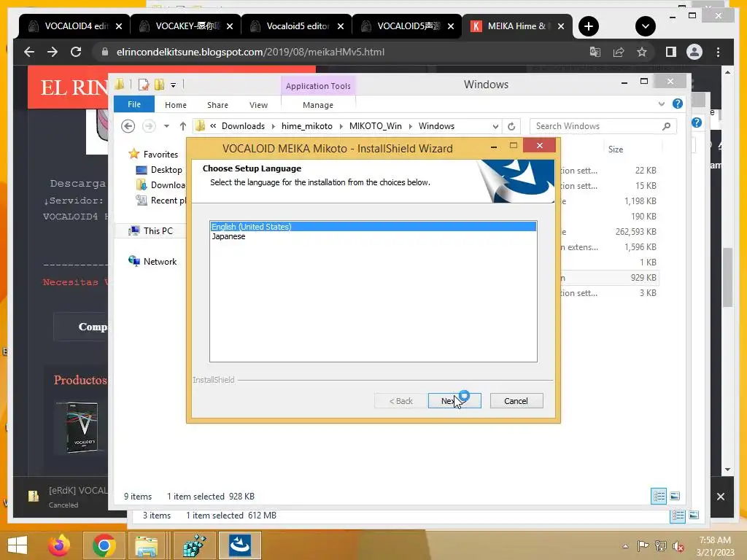Click the translate page icon
The image size is (747, 560).
pos(595,52)
